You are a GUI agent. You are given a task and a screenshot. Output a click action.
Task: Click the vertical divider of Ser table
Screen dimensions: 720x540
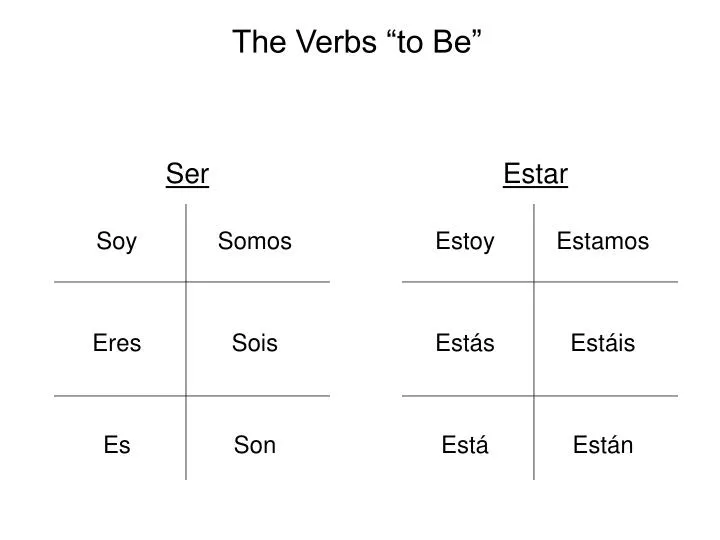click(x=186, y=342)
